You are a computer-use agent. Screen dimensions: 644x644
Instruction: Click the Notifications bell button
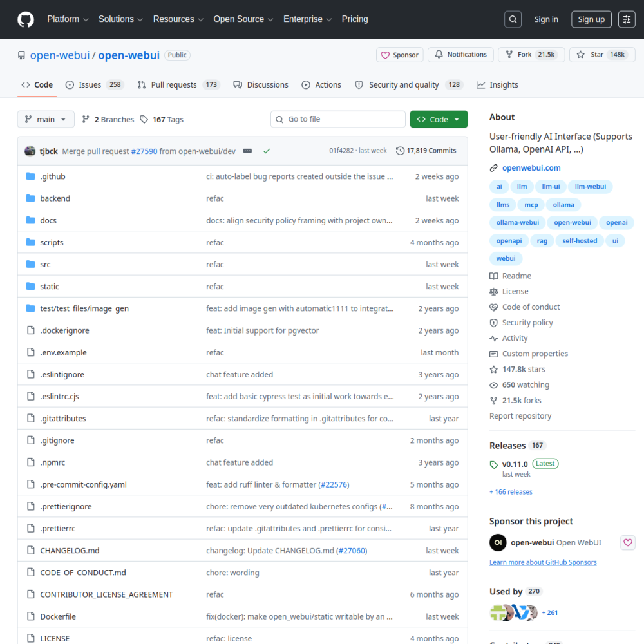[460, 55]
